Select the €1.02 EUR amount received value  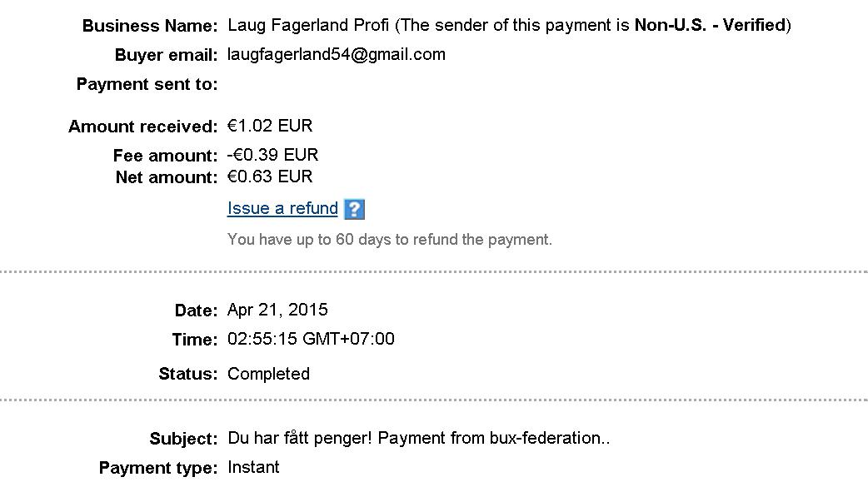pos(270,127)
